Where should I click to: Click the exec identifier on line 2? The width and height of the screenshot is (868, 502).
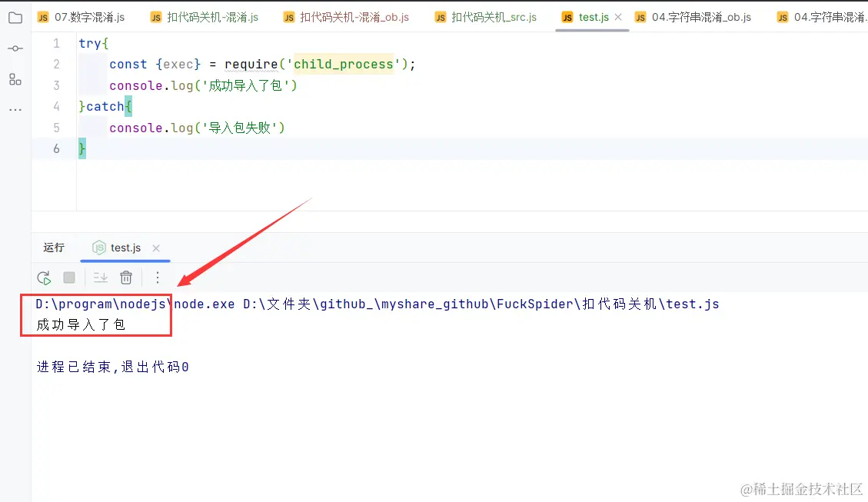[x=178, y=65]
